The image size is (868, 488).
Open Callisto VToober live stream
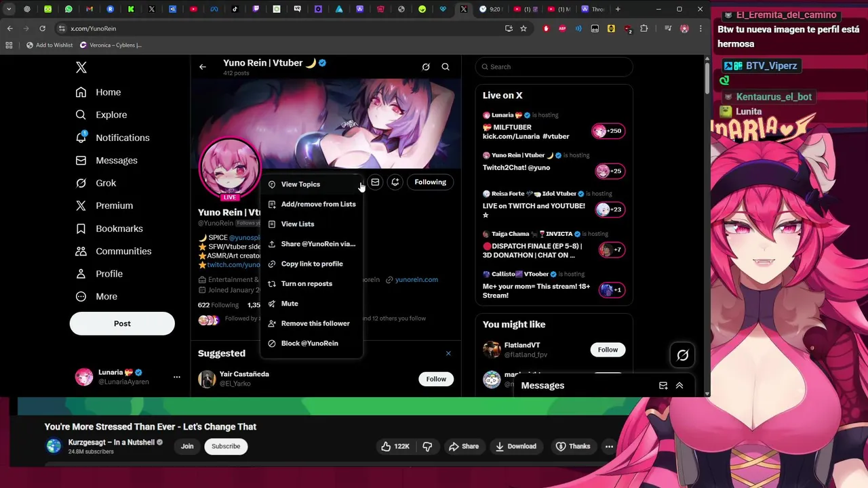click(554, 285)
